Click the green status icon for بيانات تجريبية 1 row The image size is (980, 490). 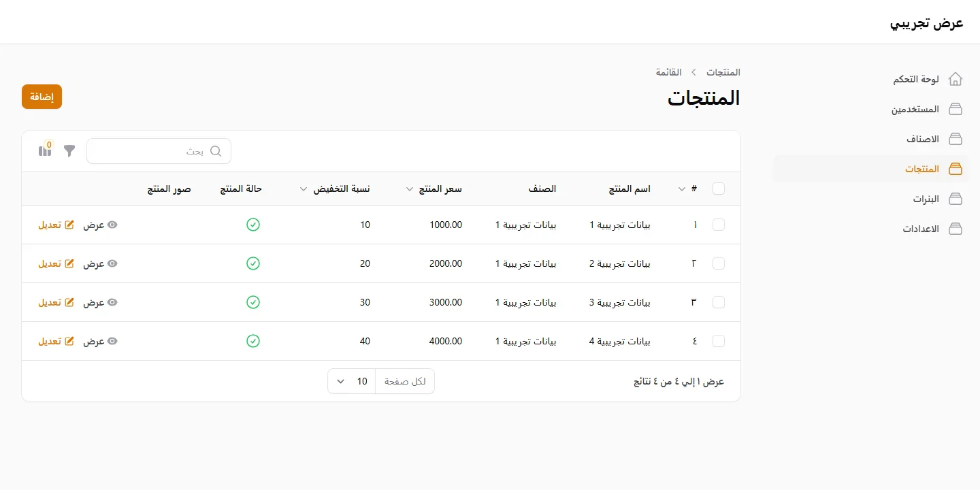point(253,225)
